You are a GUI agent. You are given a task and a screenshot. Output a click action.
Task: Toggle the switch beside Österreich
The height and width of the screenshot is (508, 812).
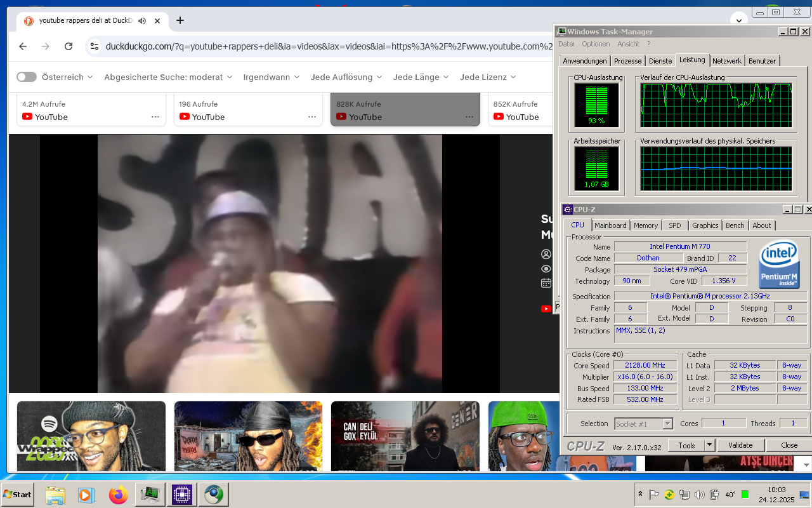point(27,77)
